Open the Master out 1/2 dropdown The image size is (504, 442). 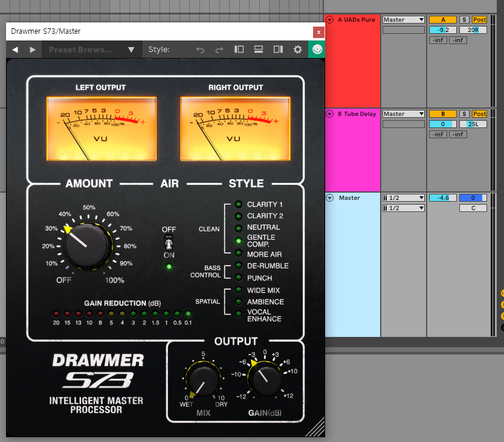404,208
